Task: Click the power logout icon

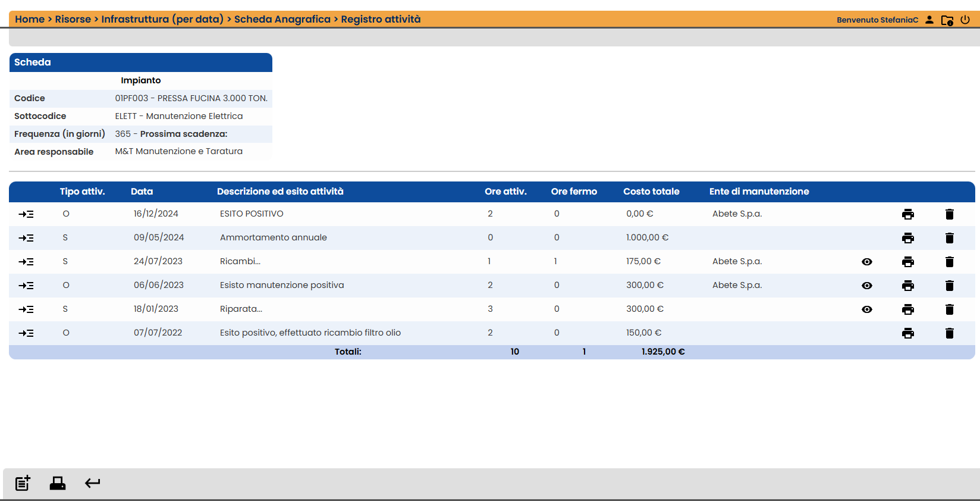Action: 965,20
